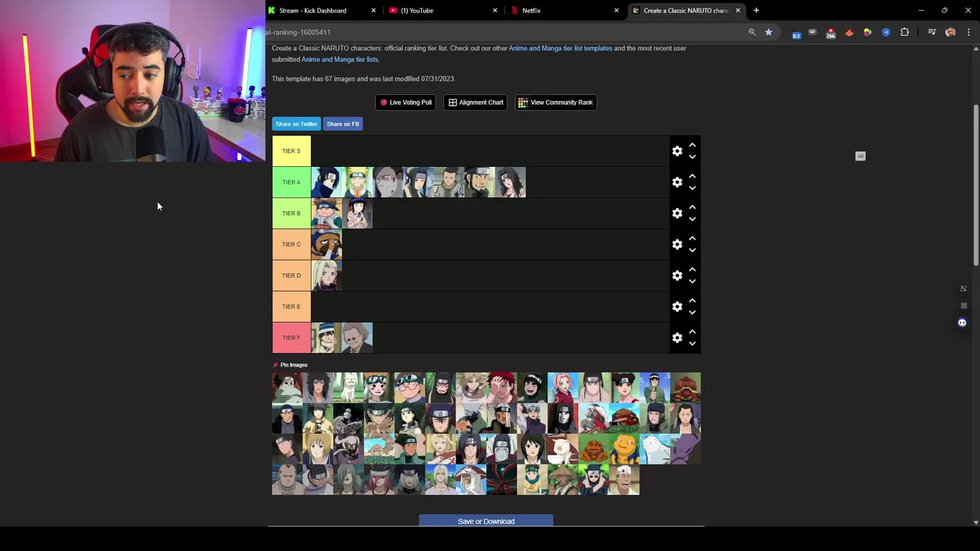Select the dog image in Tier C
The width and height of the screenshot is (980, 551).
(326, 244)
